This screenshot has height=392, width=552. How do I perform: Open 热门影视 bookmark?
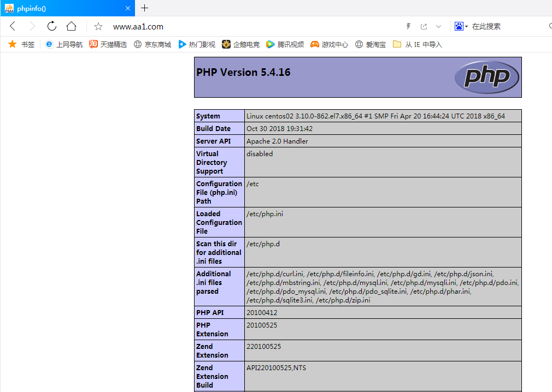197,44
